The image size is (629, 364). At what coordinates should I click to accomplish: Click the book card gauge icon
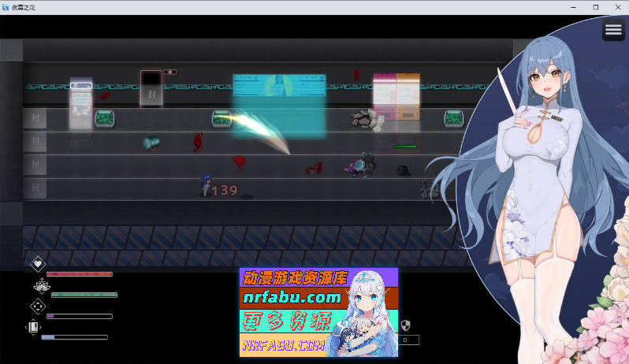(x=33, y=327)
